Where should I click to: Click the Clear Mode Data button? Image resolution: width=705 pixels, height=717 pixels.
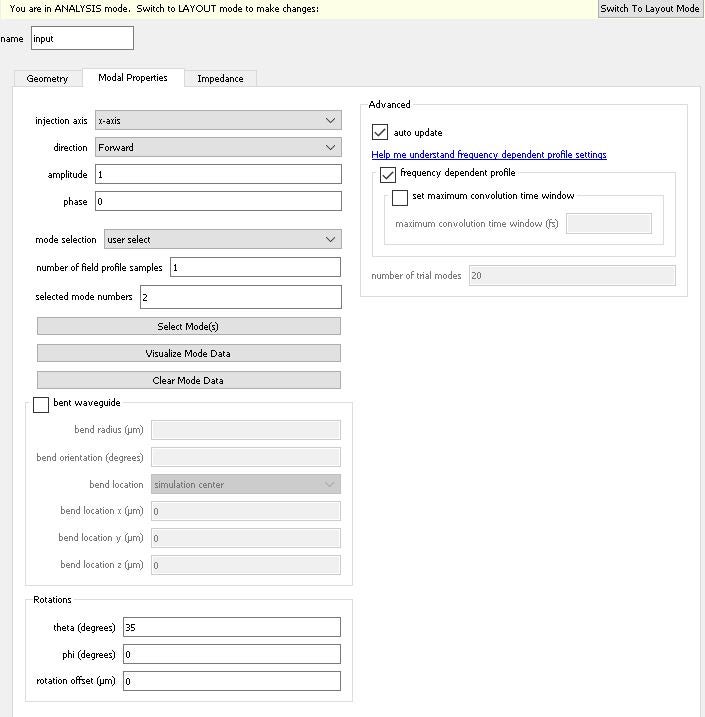click(189, 380)
